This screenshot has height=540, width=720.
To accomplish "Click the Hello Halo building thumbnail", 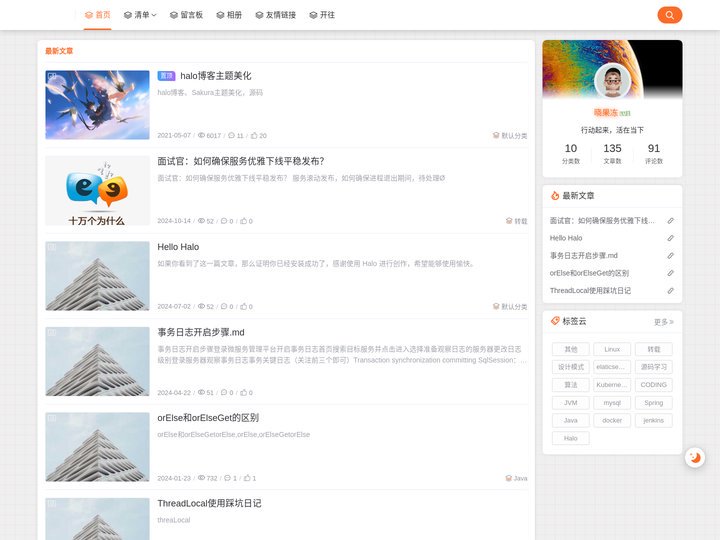I will (97, 276).
